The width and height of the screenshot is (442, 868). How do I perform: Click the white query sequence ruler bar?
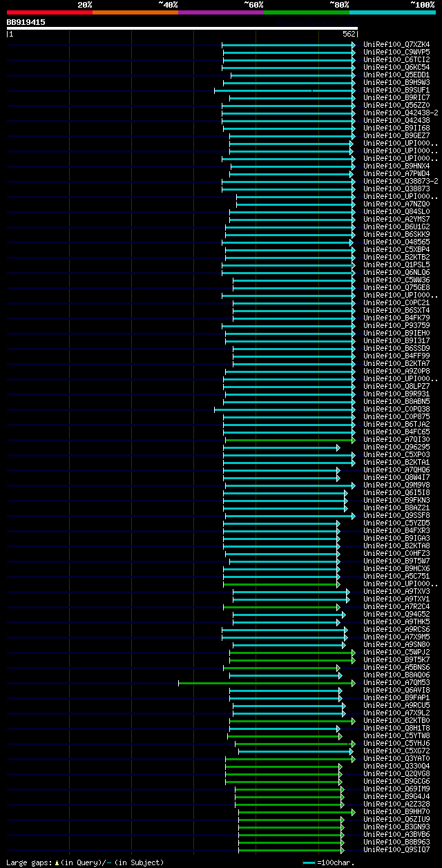(x=182, y=28)
